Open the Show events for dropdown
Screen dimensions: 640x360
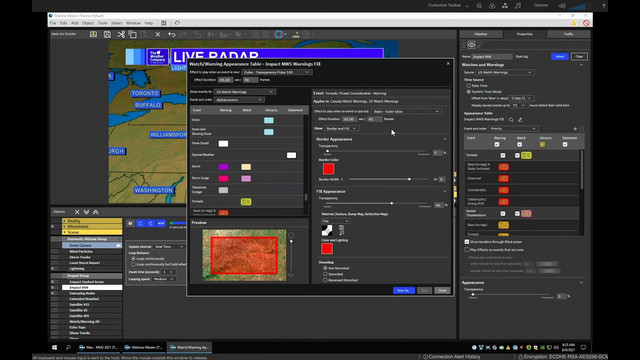point(244,92)
